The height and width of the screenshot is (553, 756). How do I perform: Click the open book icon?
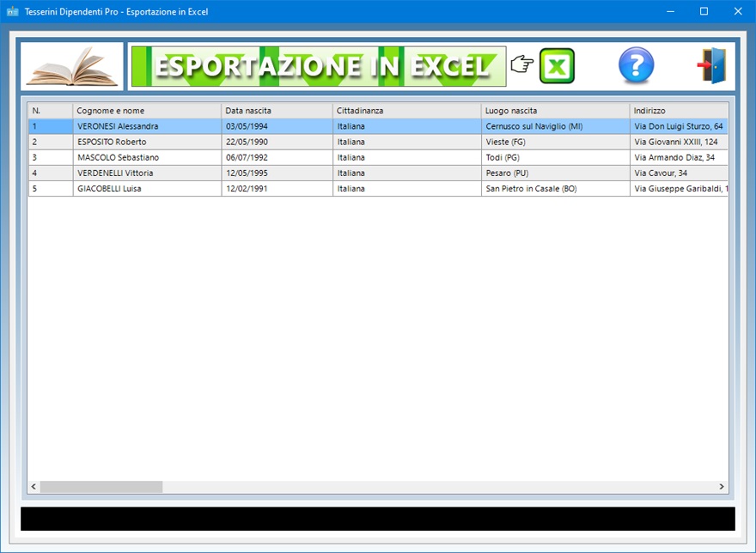pyautogui.click(x=72, y=66)
